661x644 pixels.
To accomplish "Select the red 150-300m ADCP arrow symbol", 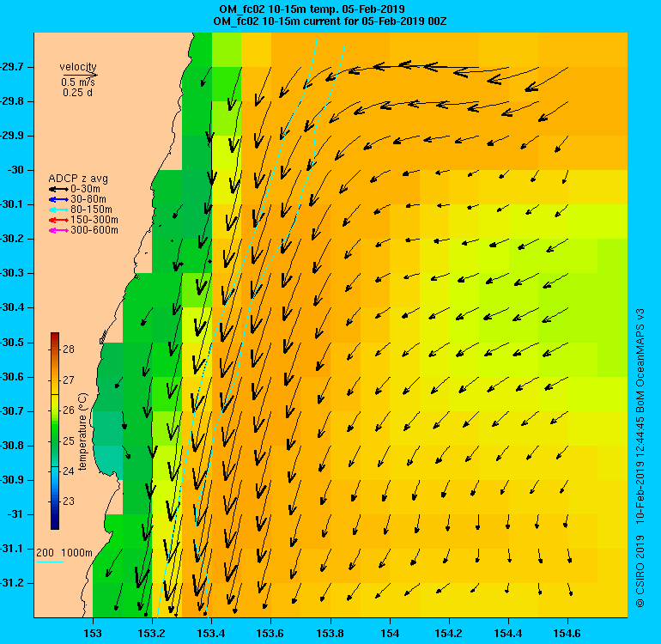I will 58,220.
